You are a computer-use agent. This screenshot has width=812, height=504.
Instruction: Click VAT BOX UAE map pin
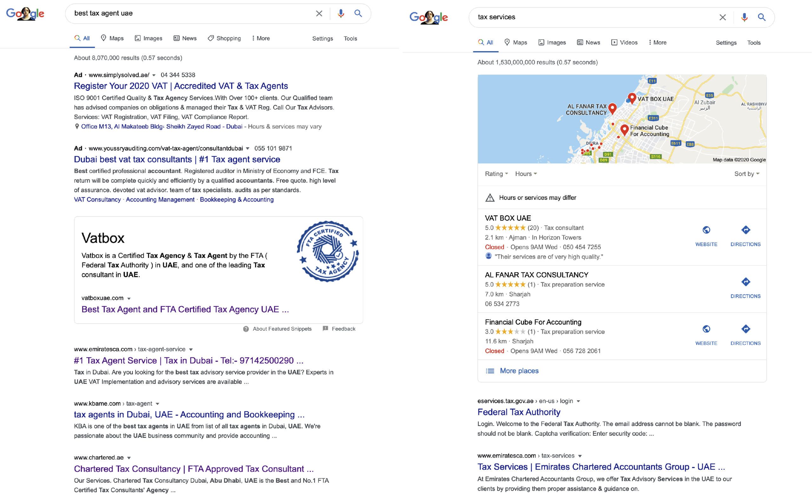632,98
